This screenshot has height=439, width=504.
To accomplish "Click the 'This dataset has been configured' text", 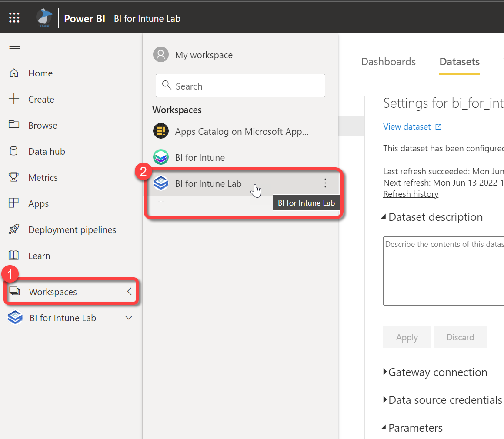I will click(444, 149).
